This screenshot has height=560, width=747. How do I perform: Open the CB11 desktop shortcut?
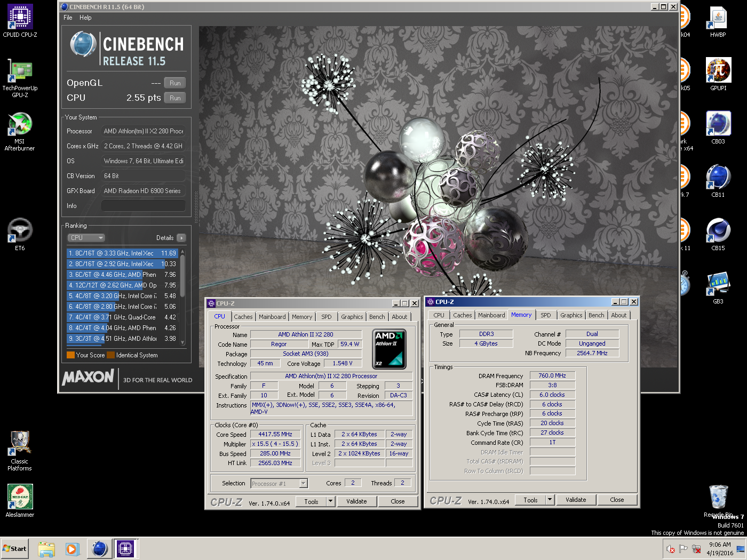click(x=718, y=181)
